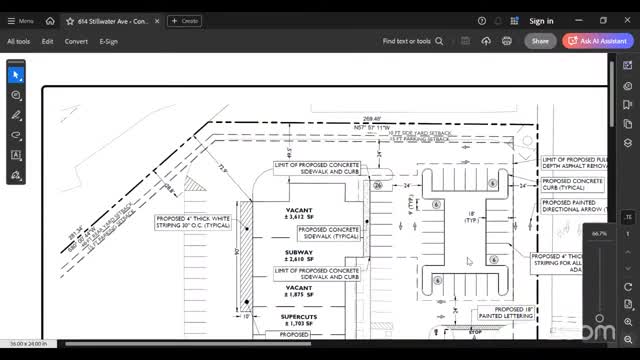Click the PROPOSED 4" THICK WHITE STRIPING note
The image size is (640, 360).
(193, 222)
